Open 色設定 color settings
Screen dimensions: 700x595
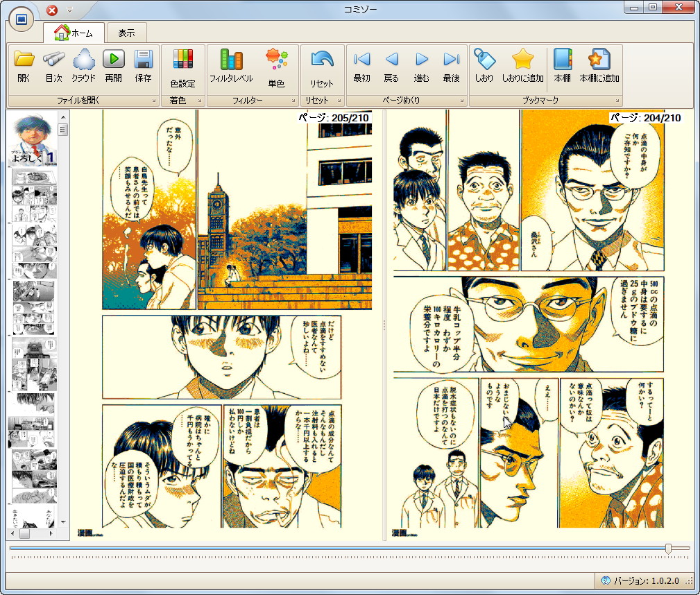[x=183, y=68]
